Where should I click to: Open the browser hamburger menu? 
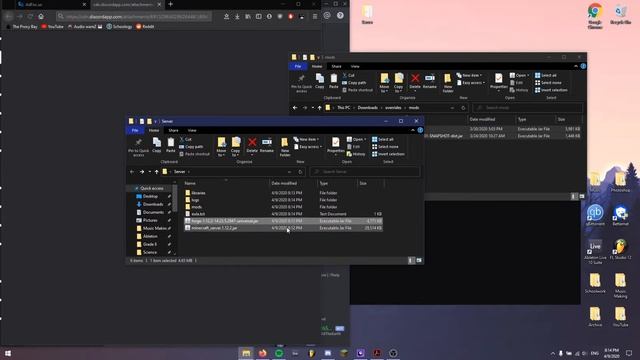(315, 16)
